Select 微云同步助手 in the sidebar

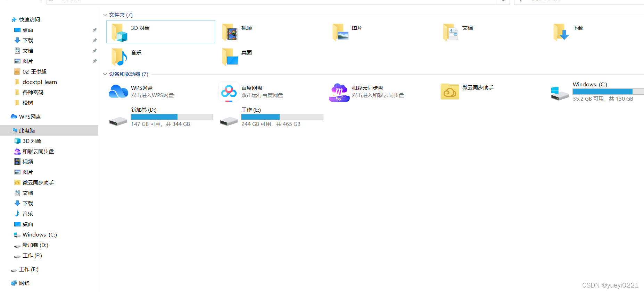(x=38, y=182)
